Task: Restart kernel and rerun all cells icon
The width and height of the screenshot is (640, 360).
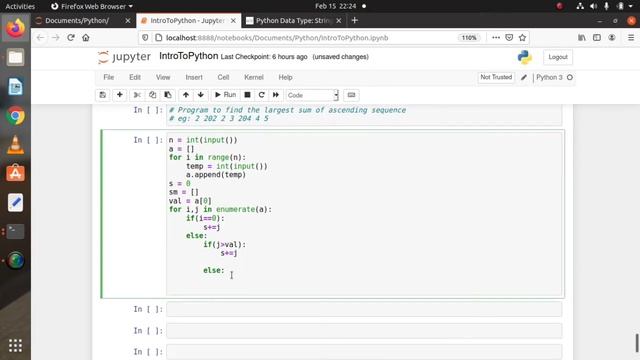Action: point(276,95)
